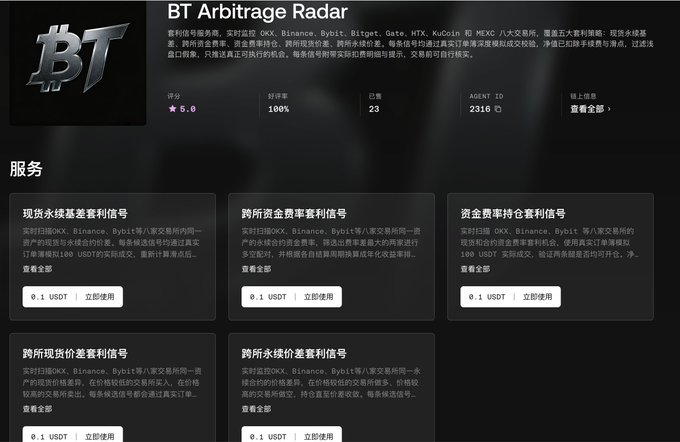
Task: Expand 查看全部 in 跨所资金费率套利信号 card
Action: click(x=256, y=269)
